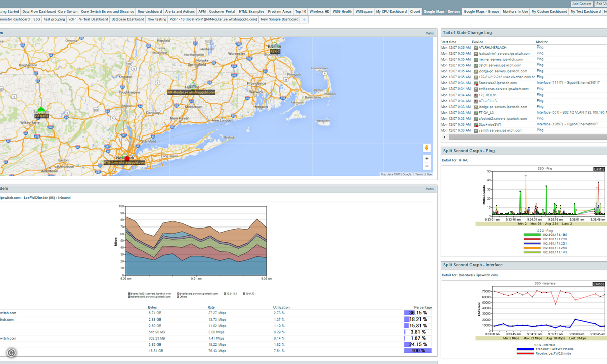The height and width of the screenshot is (364, 607).
Task: Add a new dashboard tab with plus
Action: click(x=304, y=19)
